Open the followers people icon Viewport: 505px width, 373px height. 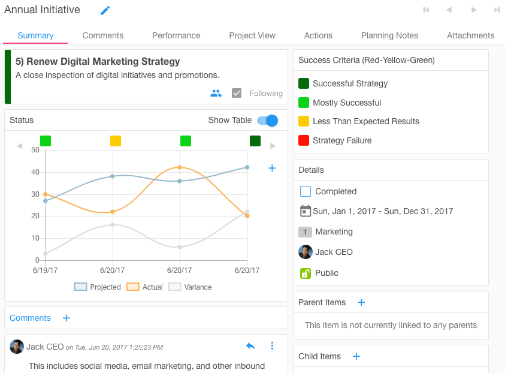(x=216, y=93)
